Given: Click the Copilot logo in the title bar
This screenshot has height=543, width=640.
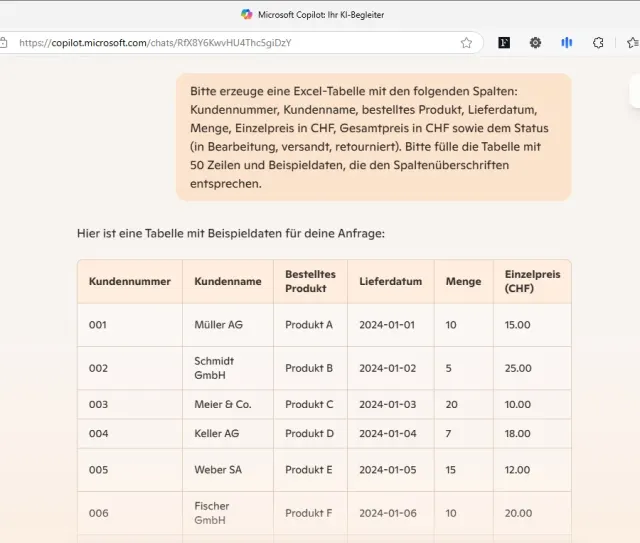Looking at the screenshot, I should coord(246,15).
